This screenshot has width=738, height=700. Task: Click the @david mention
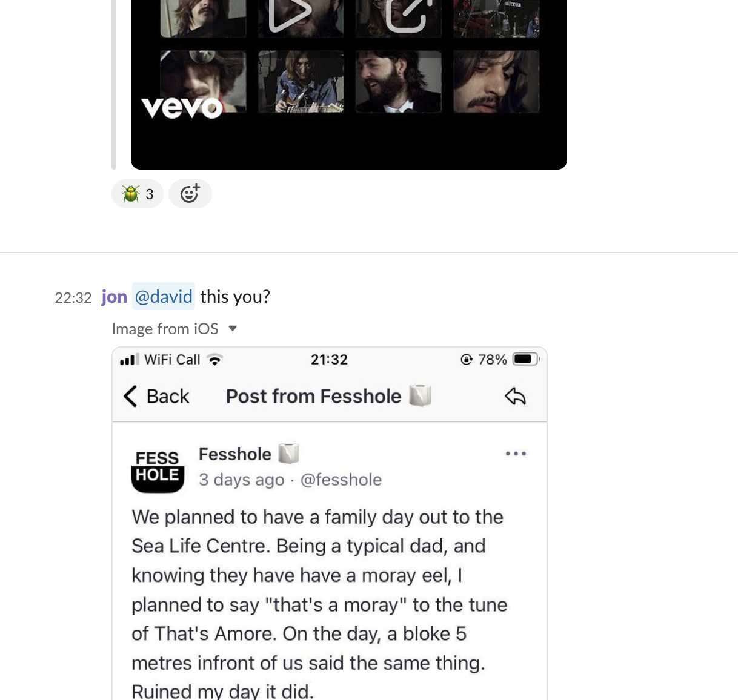[164, 296]
